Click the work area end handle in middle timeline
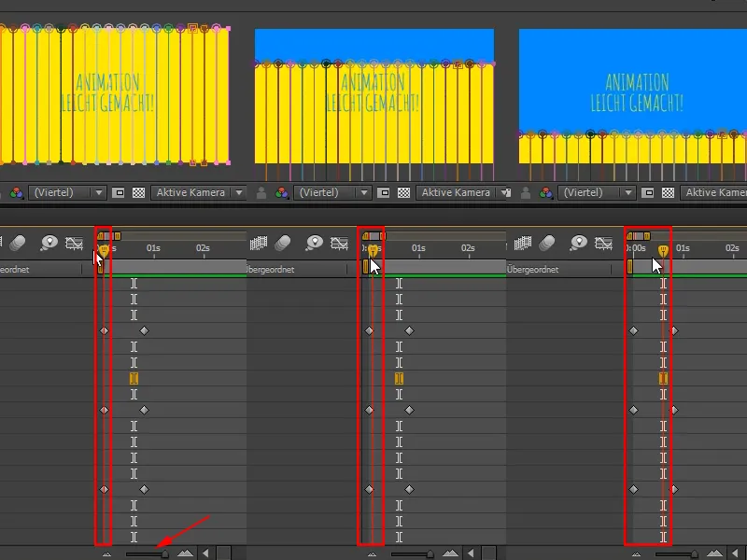 (x=383, y=236)
